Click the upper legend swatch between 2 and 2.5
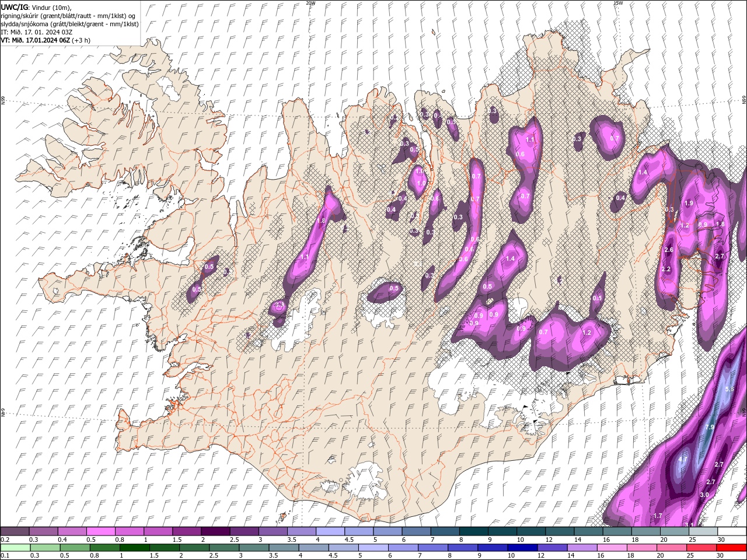This screenshot has width=747, height=560. (x=215, y=531)
